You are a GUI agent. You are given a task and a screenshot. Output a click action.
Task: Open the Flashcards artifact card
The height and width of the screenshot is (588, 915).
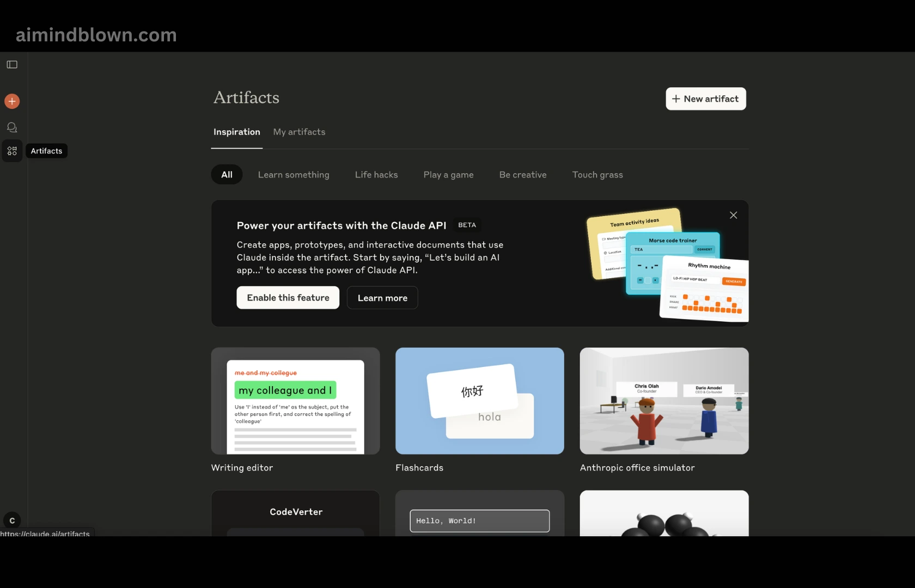coord(479,401)
